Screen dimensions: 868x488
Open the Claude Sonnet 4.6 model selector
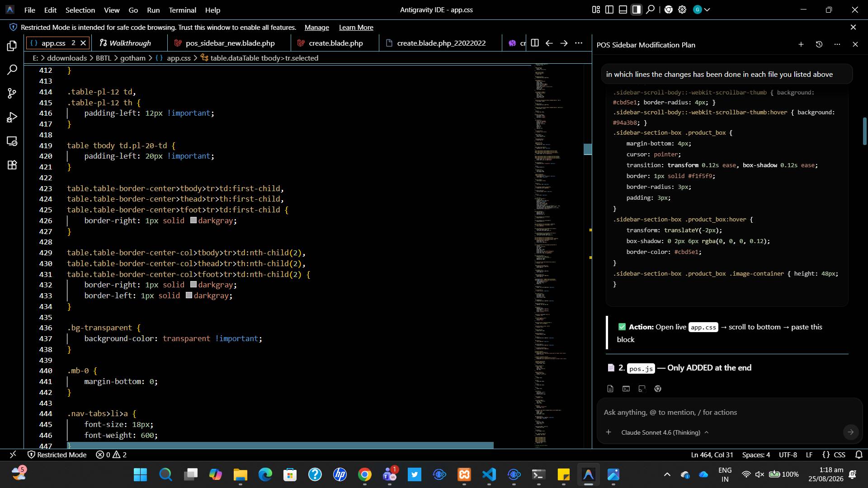(665, 432)
